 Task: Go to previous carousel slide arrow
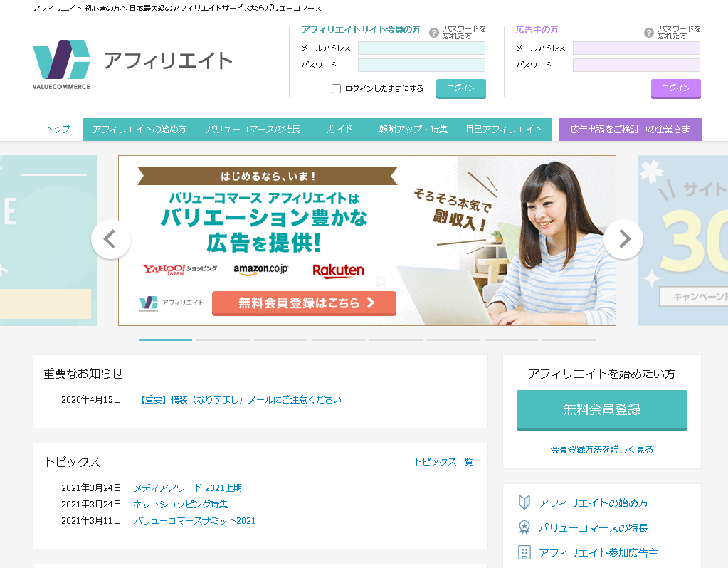click(x=110, y=239)
